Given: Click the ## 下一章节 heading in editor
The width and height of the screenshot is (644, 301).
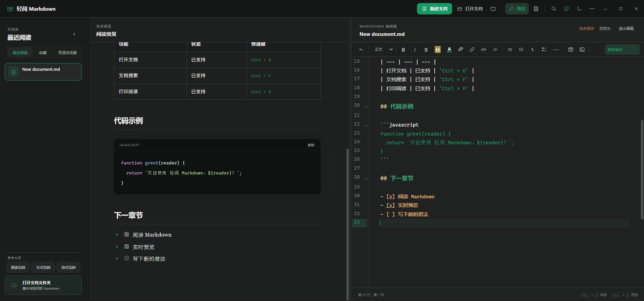Looking at the screenshot, I should (x=397, y=179).
